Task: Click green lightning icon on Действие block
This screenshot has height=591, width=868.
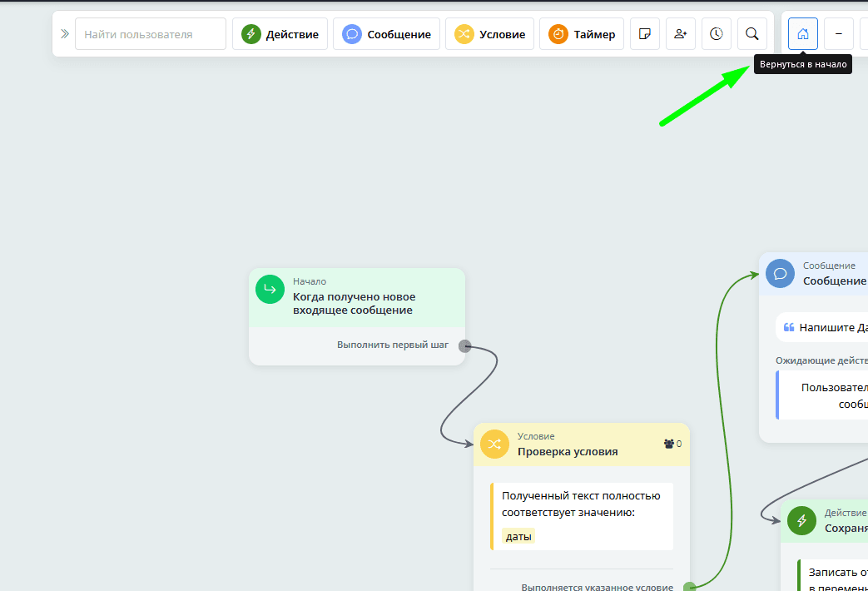Action: point(801,520)
